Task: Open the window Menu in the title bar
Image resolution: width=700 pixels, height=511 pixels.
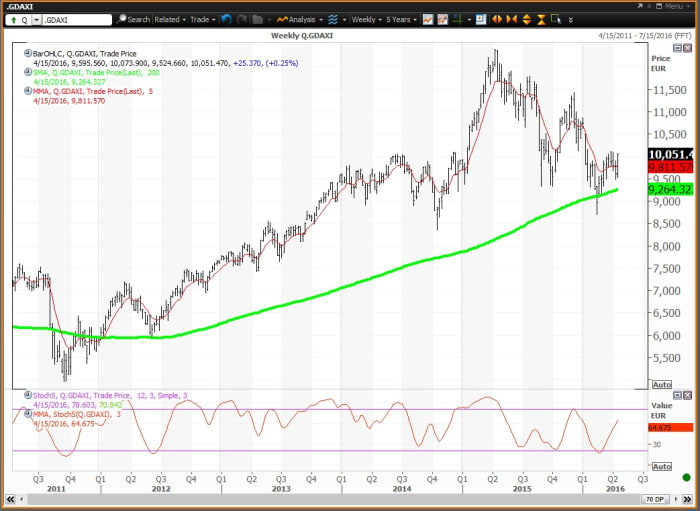Action: point(670,6)
